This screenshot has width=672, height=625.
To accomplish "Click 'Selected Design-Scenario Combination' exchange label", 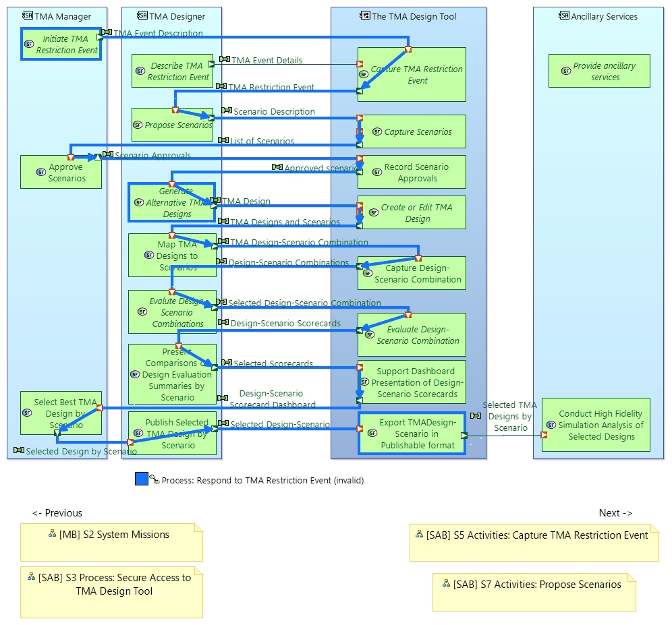I will tap(304, 303).
